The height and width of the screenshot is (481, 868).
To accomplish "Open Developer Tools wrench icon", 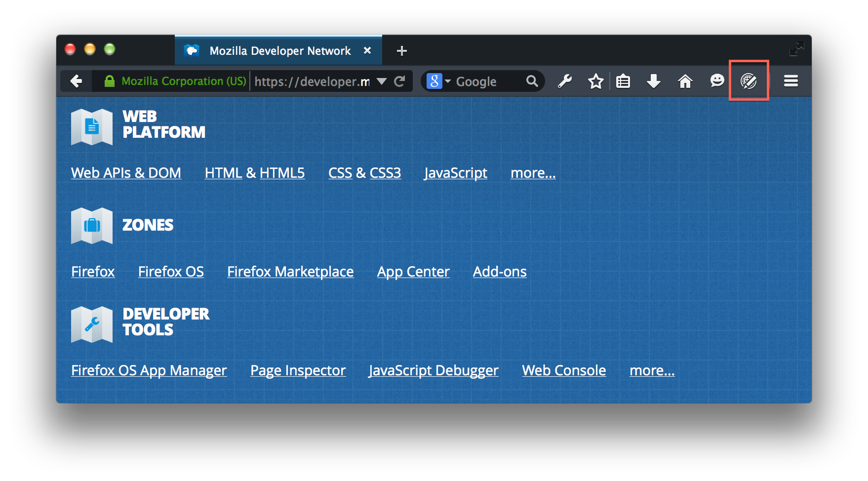I will [565, 81].
